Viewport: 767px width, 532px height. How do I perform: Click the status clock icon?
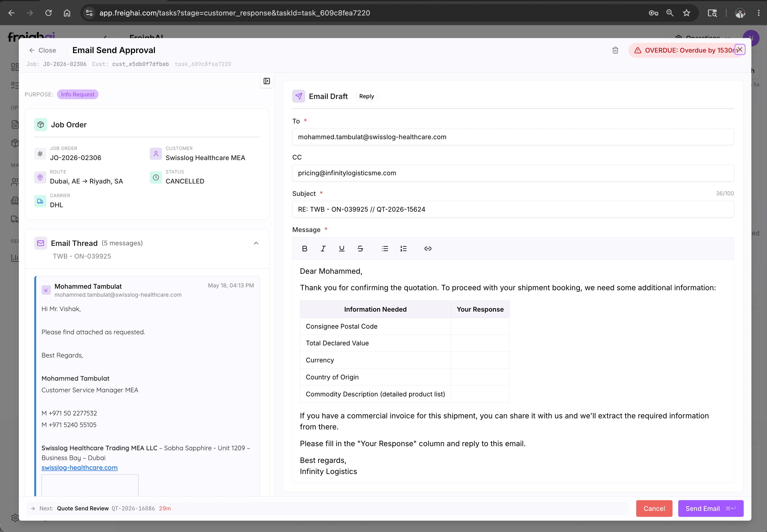click(x=156, y=177)
